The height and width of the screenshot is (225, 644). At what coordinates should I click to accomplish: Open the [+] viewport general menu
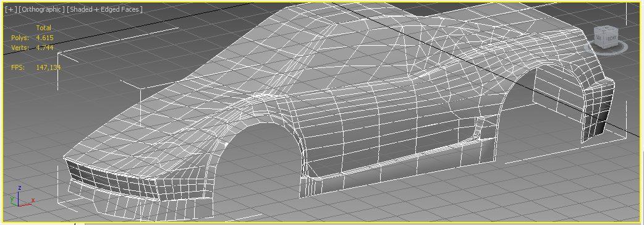11,9
